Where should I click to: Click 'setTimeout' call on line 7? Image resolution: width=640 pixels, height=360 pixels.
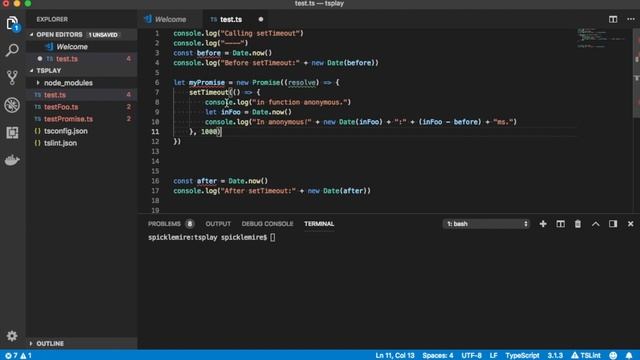pos(209,92)
